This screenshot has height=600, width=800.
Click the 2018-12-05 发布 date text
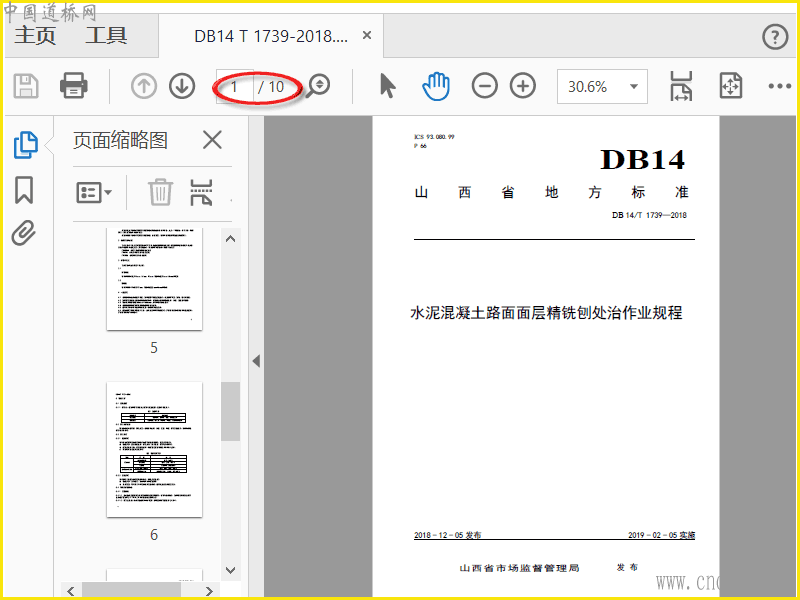pyautogui.click(x=447, y=535)
